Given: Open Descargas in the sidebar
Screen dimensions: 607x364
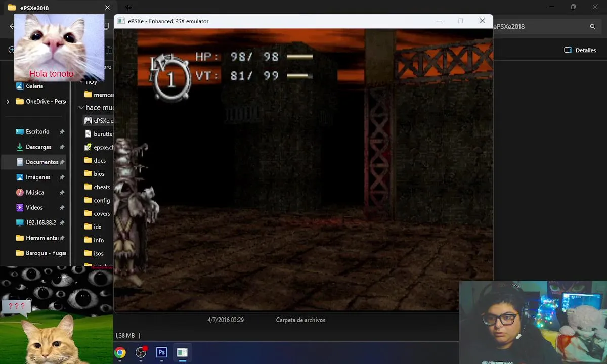Looking at the screenshot, I should click(34, 147).
